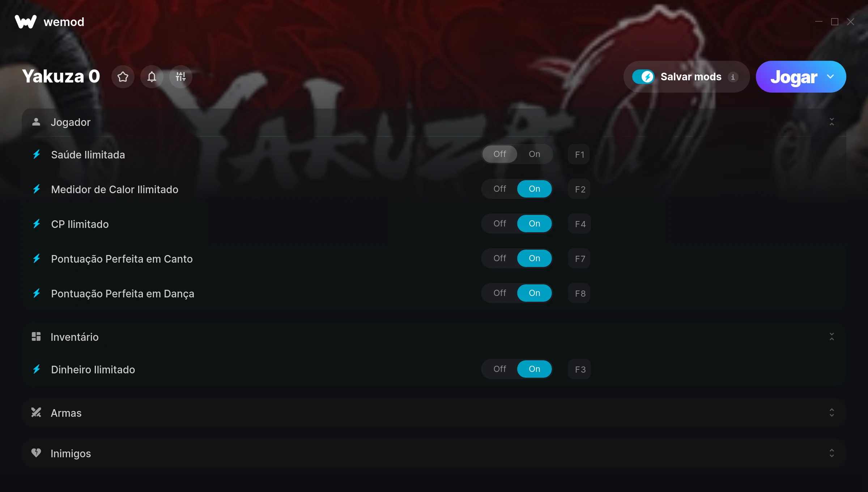Turn on Saúde Ilimitada
The height and width of the screenshot is (492, 868).
[x=535, y=154]
